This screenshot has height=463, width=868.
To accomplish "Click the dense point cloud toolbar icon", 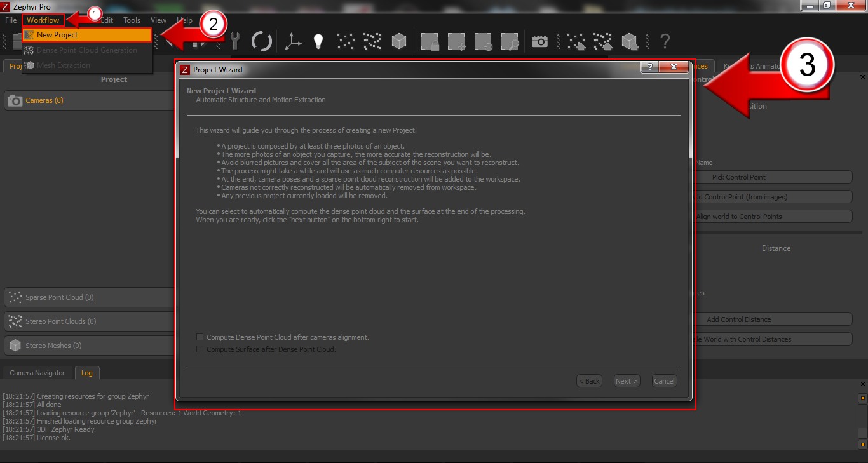I will 372,41.
